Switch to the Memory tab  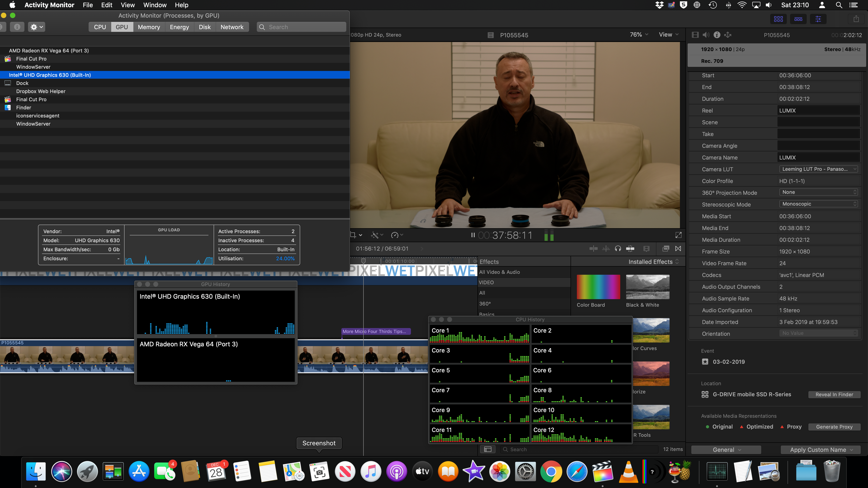pyautogui.click(x=149, y=27)
